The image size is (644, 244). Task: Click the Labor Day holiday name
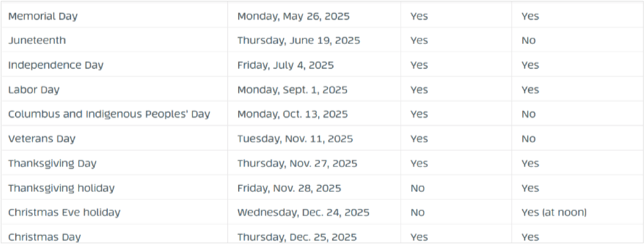tap(34, 90)
